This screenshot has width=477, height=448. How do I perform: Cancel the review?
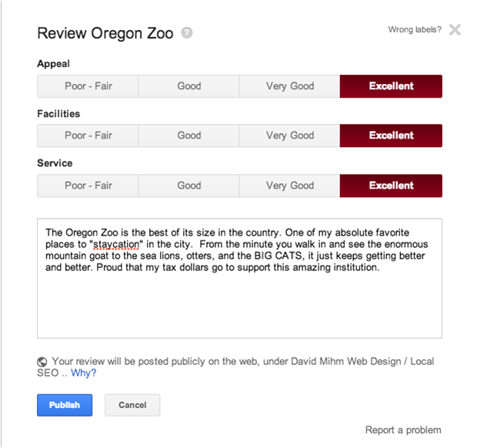point(132,405)
